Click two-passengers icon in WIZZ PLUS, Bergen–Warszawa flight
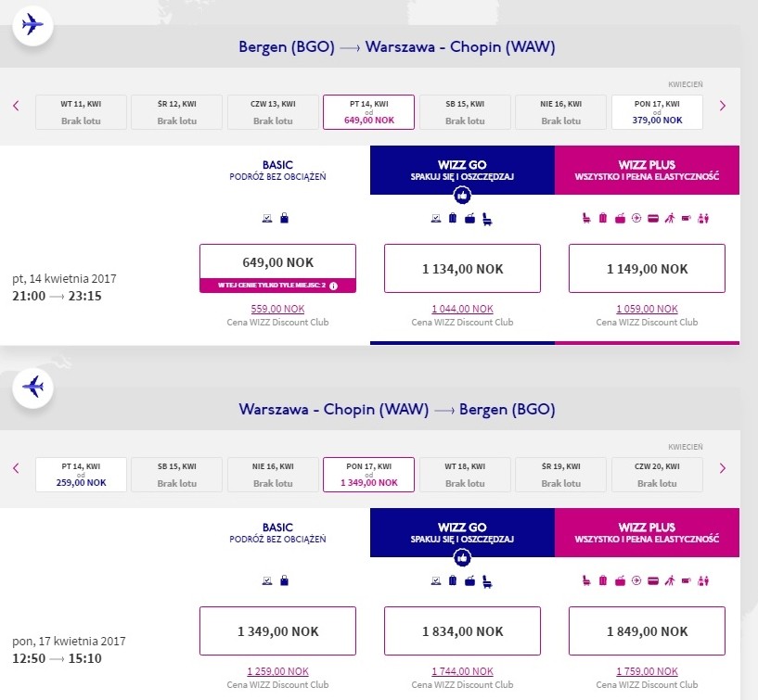The image size is (758, 700). [703, 219]
